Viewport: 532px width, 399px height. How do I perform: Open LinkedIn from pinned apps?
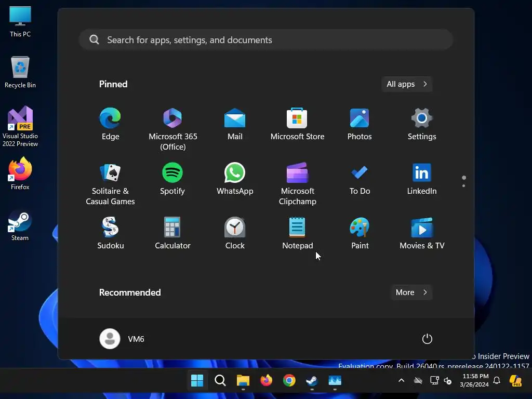coord(422,179)
